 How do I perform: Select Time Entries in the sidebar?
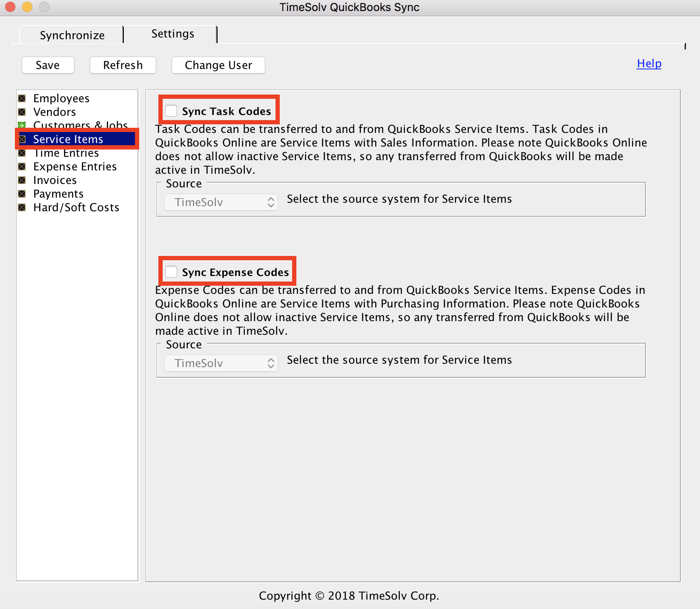66,154
